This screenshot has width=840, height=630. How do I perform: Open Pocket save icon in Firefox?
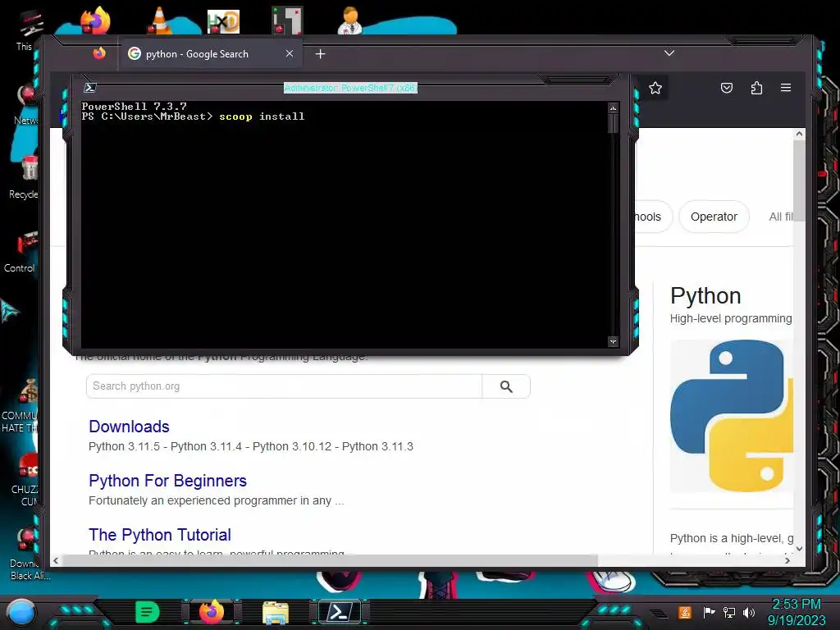coord(727,88)
